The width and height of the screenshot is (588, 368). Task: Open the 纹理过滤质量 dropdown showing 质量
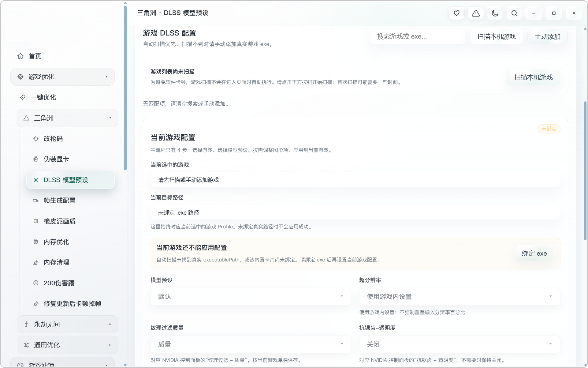coord(251,344)
